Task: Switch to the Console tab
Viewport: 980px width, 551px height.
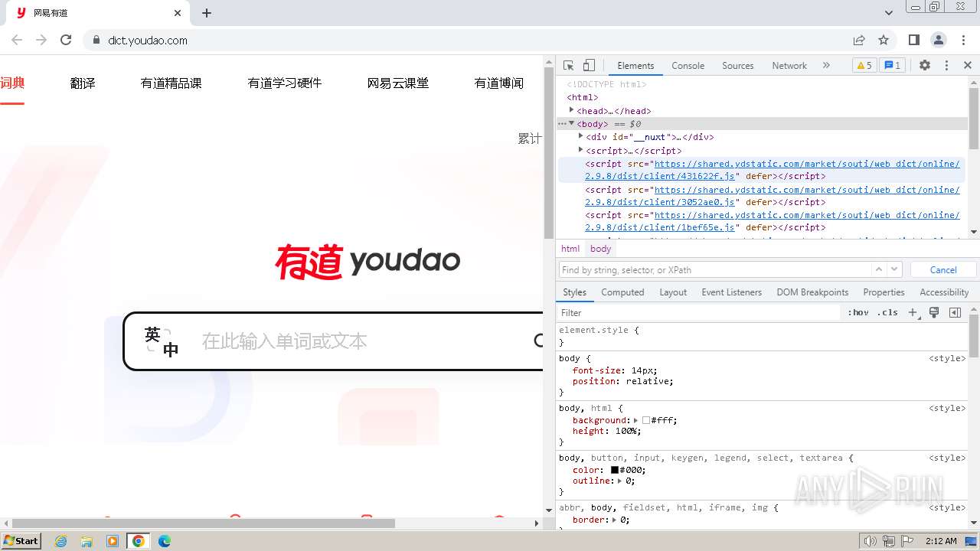Action: 688,66
